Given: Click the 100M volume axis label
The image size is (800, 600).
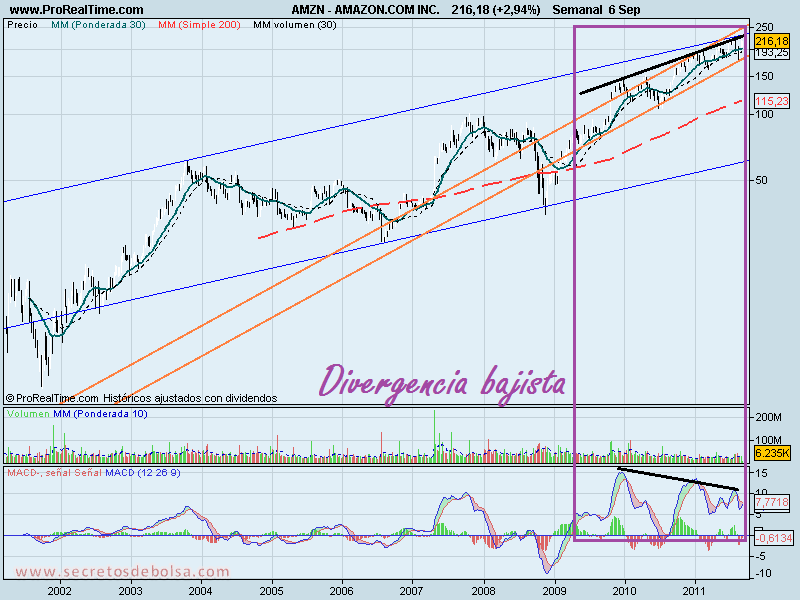Looking at the screenshot, I should click(768, 440).
